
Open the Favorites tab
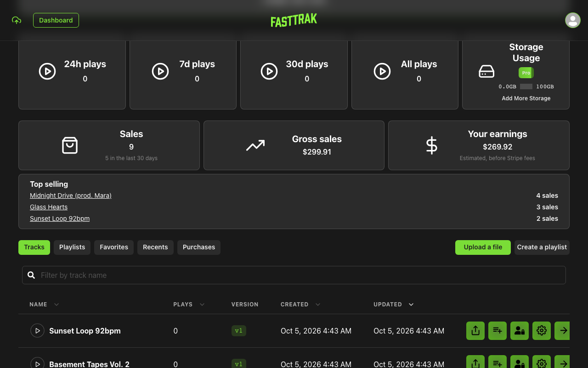click(114, 247)
